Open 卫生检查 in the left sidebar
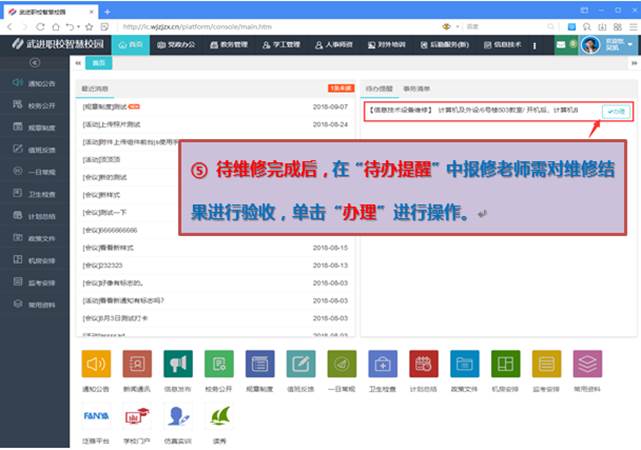Screen dimensions: 641x450 (34, 194)
